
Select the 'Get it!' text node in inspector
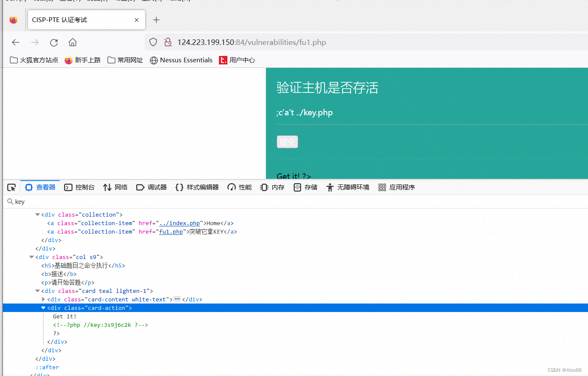(64, 317)
